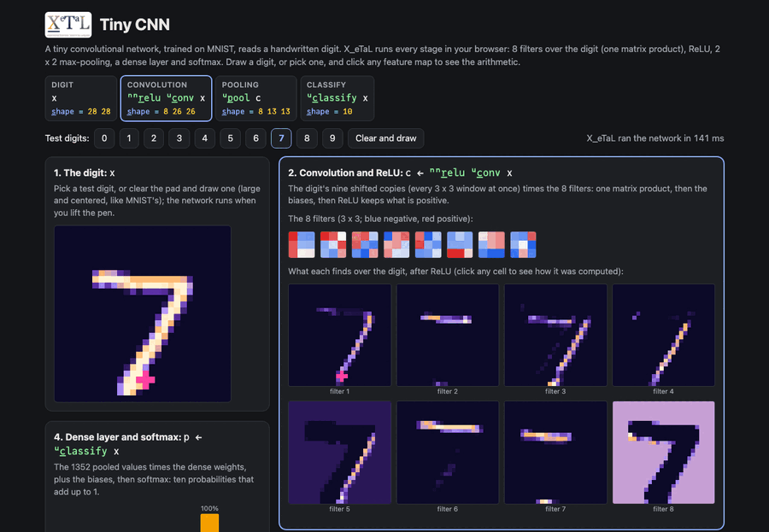Click the selected test digit 7 button
The image size is (769, 532).
(281, 138)
